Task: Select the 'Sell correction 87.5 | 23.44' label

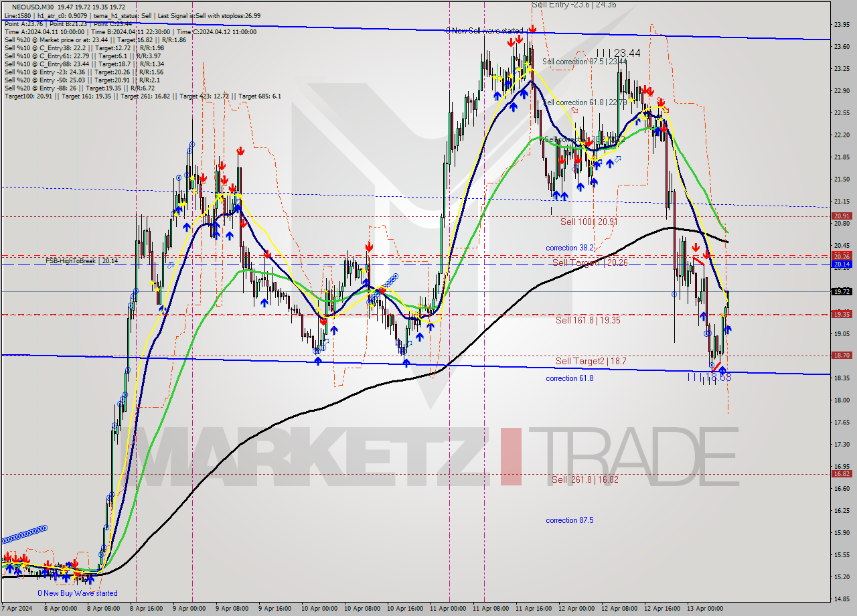Action: point(585,62)
